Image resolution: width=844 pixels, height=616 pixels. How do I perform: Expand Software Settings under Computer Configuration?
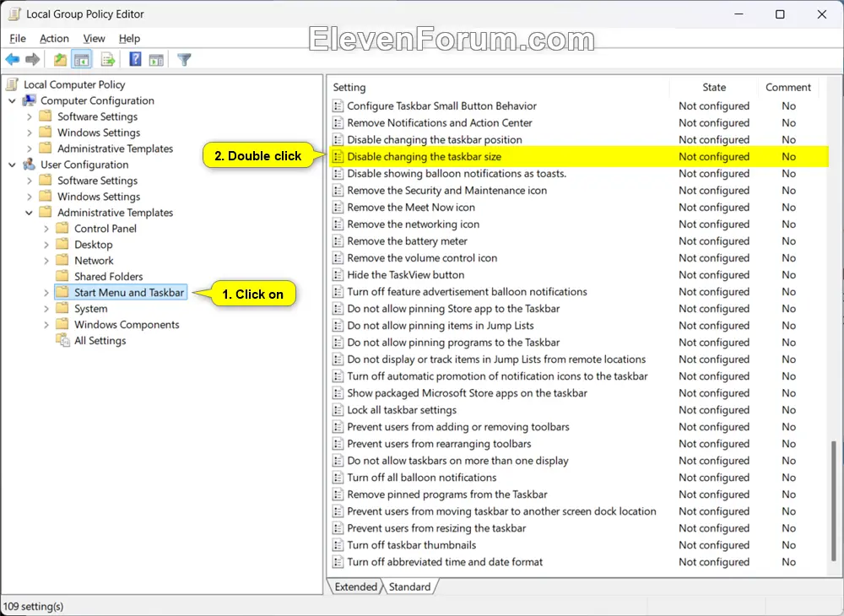[x=29, y=116]
